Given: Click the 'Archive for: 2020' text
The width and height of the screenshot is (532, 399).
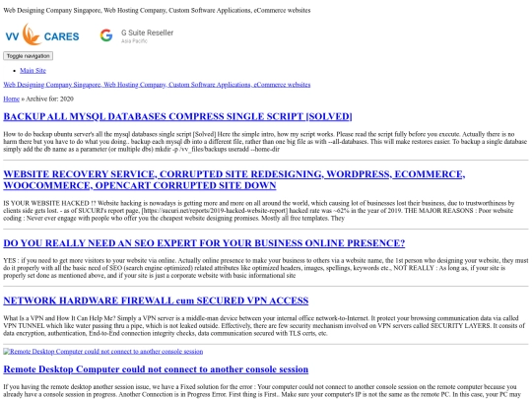Looking at the screenshot, I should [49, 99].
